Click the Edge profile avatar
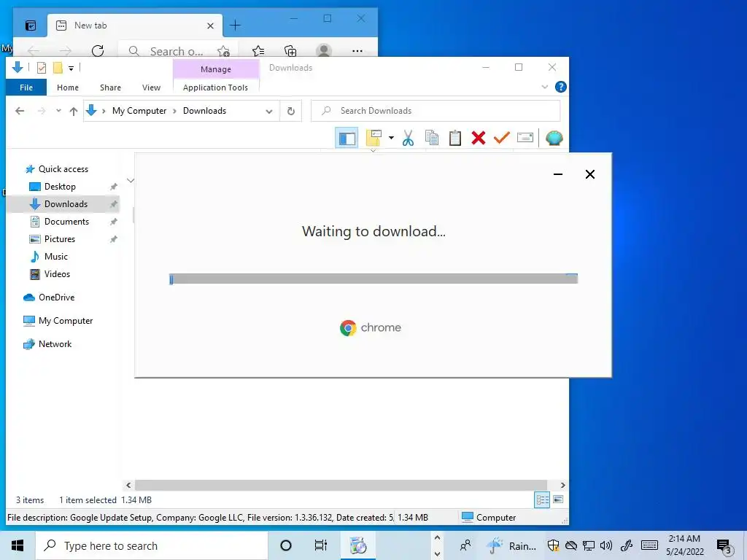This screenshot has height=560, width=747. [323, 50]
